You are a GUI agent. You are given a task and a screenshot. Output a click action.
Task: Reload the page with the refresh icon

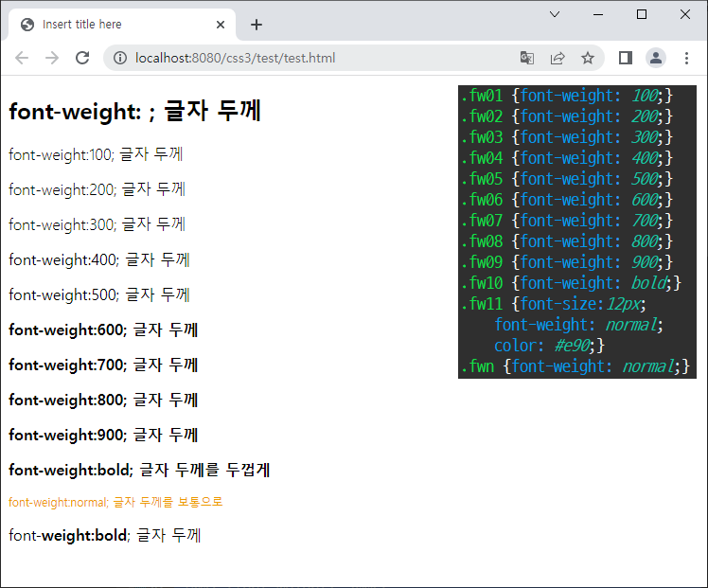82,58
